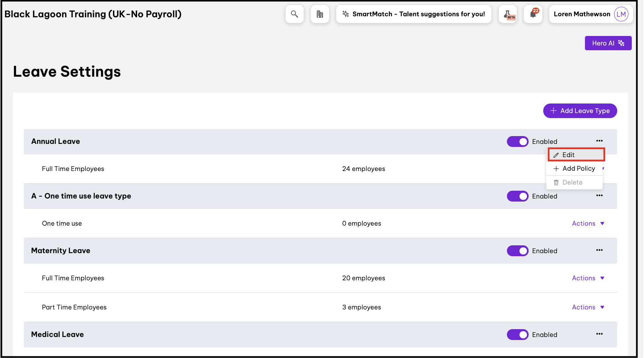The image size is (644, 358).
Task: Turn off the one time use leave type toggle
Action: tap(517, 196)
